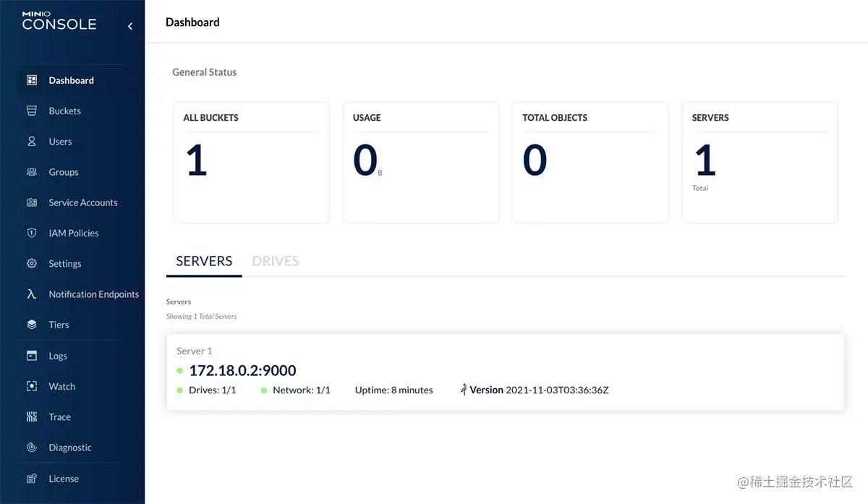Click the MinIO bird icon beside Version
The height and width of the screenshot is (504, 868).
(464, 390)
